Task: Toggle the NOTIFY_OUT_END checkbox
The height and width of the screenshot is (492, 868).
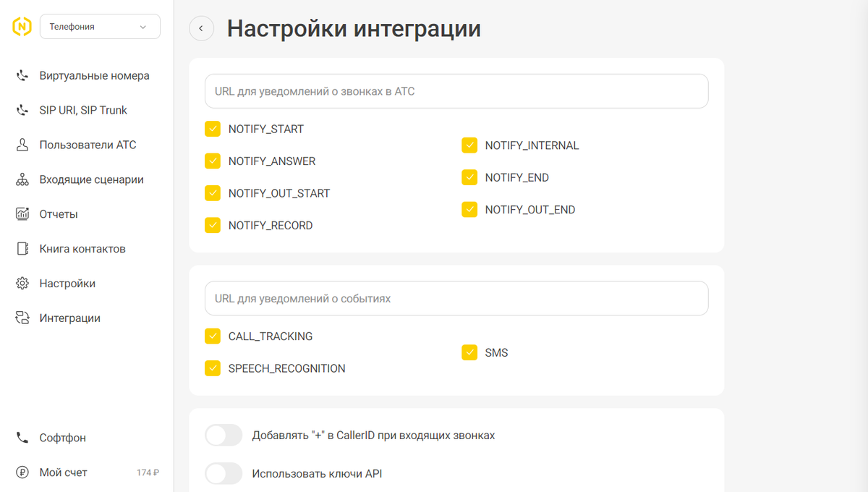Action: point(469,210)
